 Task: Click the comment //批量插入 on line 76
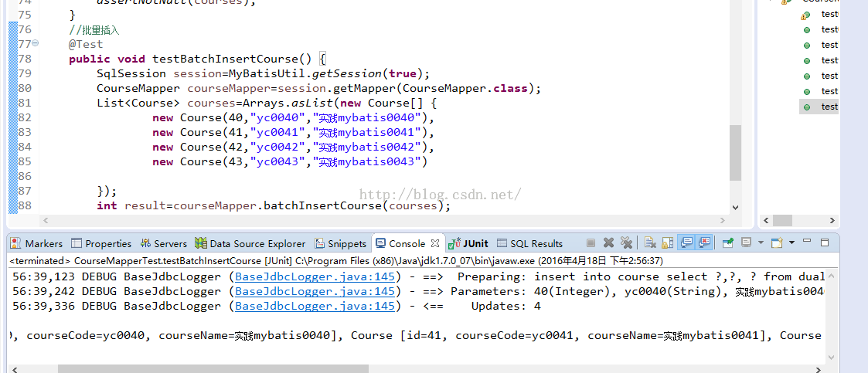click(94, 30)
